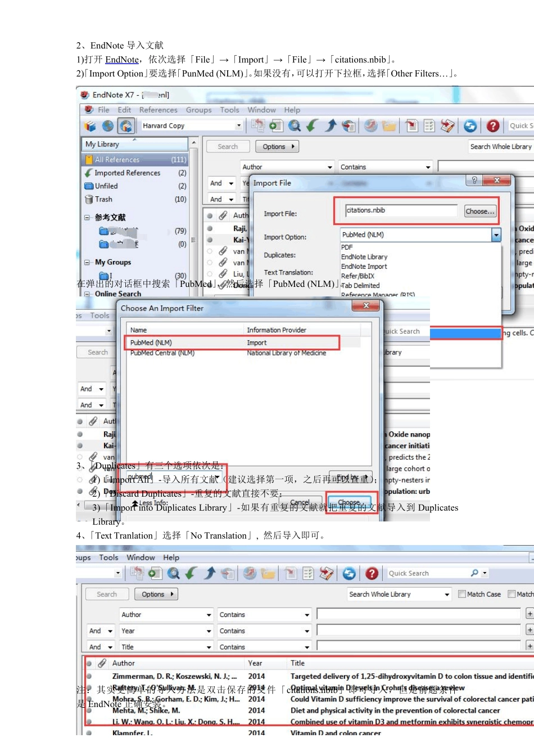This screenshot has height=756, width=534.
Task: Click the underlined EndNote link in text
Action: [x=122, y=60]
